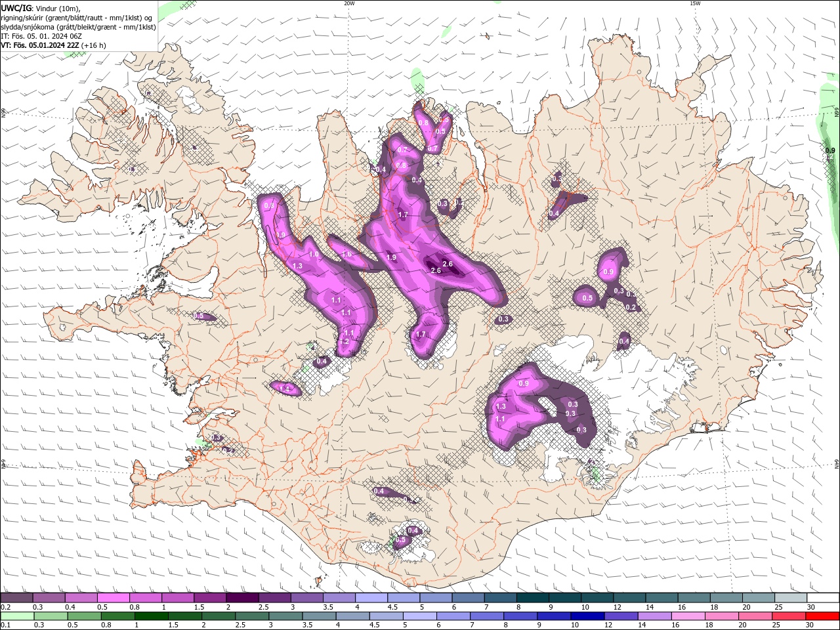Click the darkest purple upper swatch labeled 2
Viewport: 840px width, 630px height.
click(241, 598)
